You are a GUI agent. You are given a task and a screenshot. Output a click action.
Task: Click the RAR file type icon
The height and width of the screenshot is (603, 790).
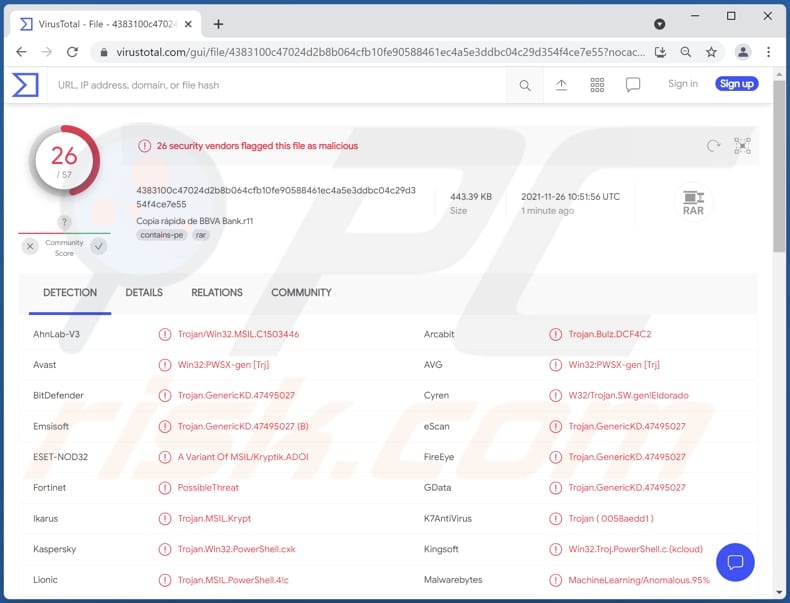[x=693, y=203]
